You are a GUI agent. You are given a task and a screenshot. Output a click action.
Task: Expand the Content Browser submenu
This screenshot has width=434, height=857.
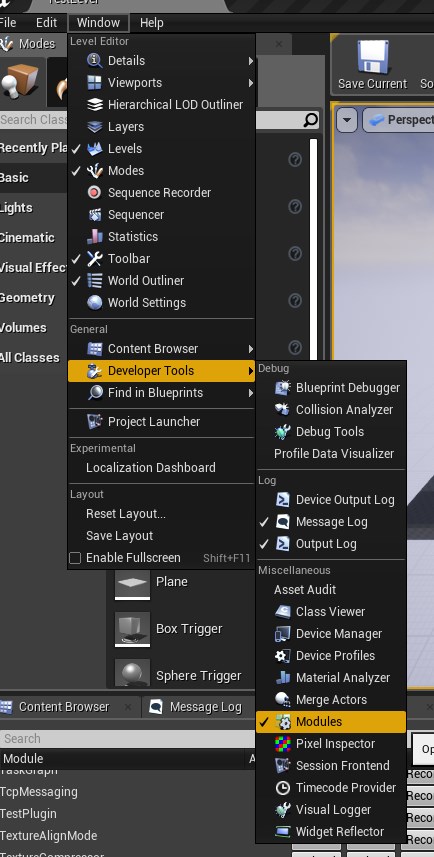[x=161, y=349]
